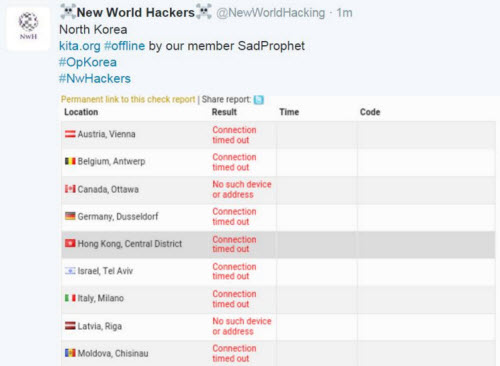Click the Location column header
This screenshot has height=366, width=500.
pos(81,112)
